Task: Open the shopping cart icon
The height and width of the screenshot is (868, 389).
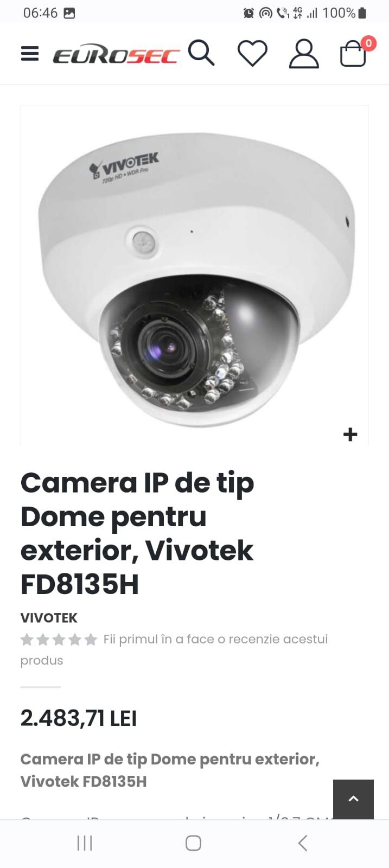Action: [x=353, y=54]
